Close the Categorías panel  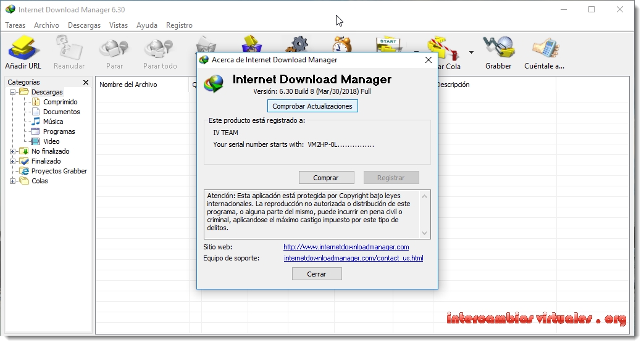pyautogui.click(x=86, y=82)
